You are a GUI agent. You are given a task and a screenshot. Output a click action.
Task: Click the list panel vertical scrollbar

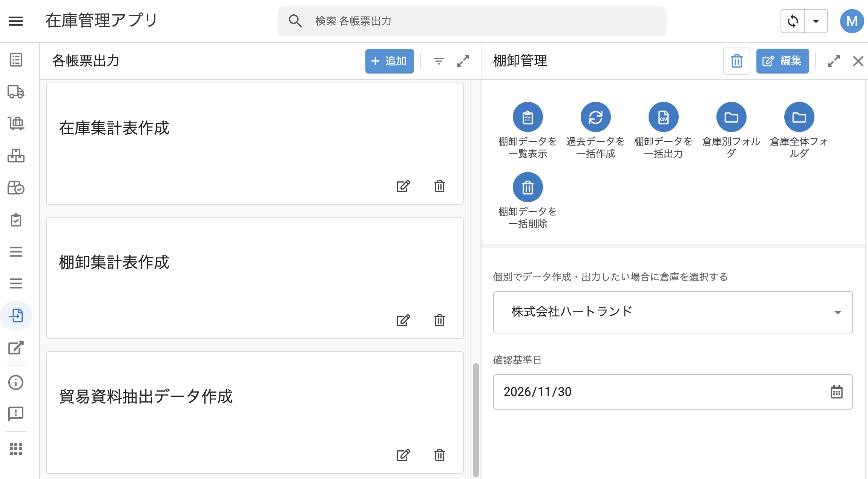pyautogui.click(x=475, y=420)
